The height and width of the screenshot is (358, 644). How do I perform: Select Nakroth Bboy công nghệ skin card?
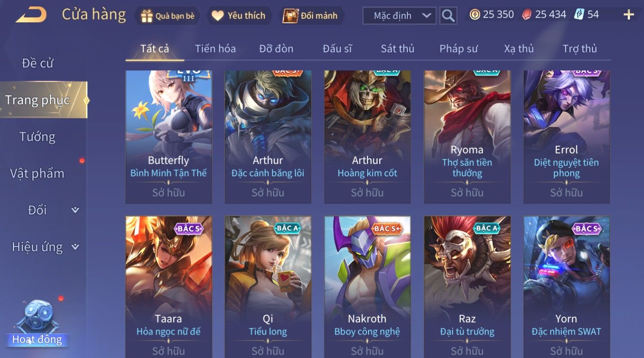pos(367,287)
